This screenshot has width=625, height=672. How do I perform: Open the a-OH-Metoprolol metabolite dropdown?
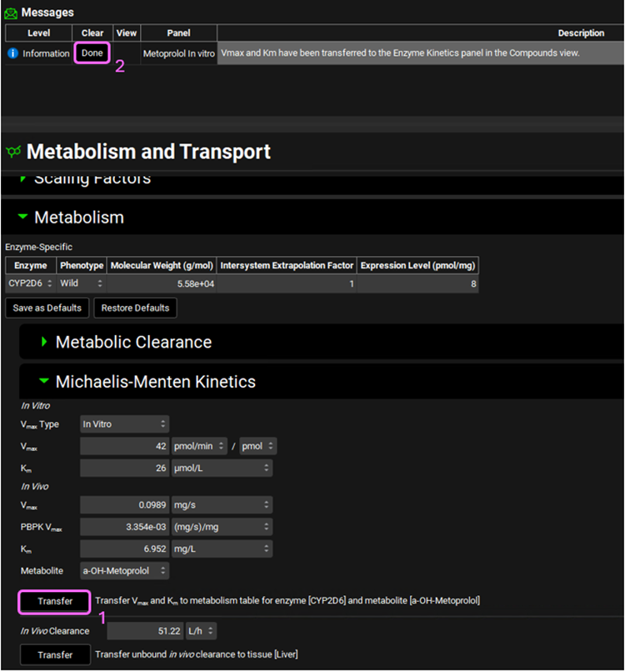click(x=124, y=571)
